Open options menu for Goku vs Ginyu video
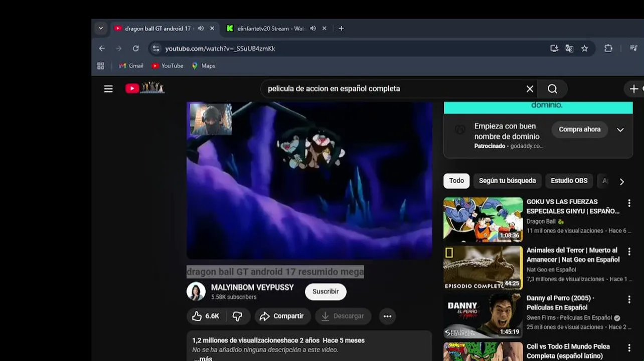 pos(629,203)
